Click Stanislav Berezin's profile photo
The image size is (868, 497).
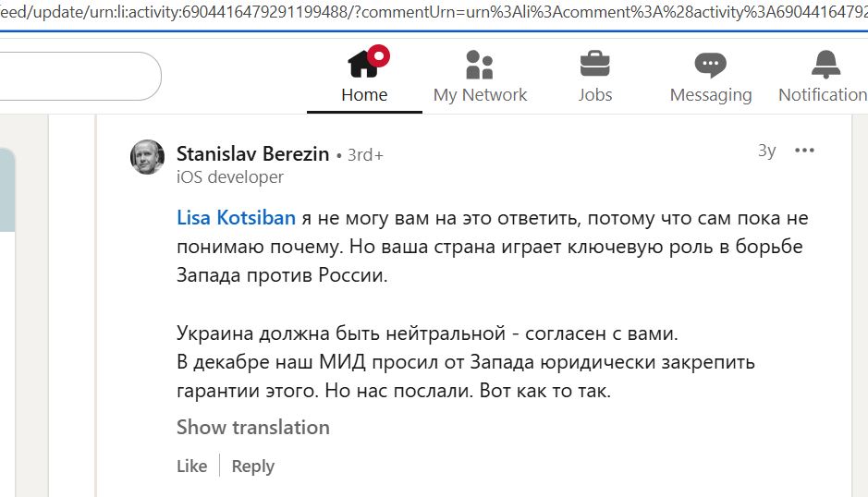(147, 157)
